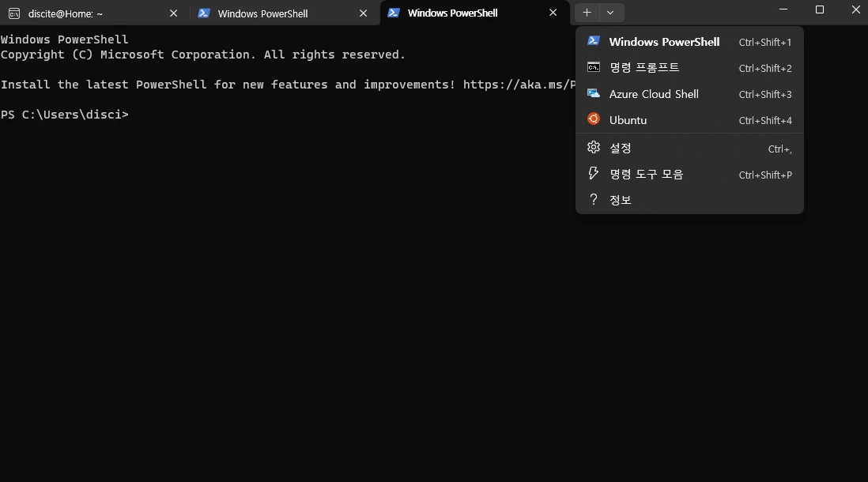868x482 pixels.
Task: Select Ubuntu profile entry
Action: pos(690,119)
